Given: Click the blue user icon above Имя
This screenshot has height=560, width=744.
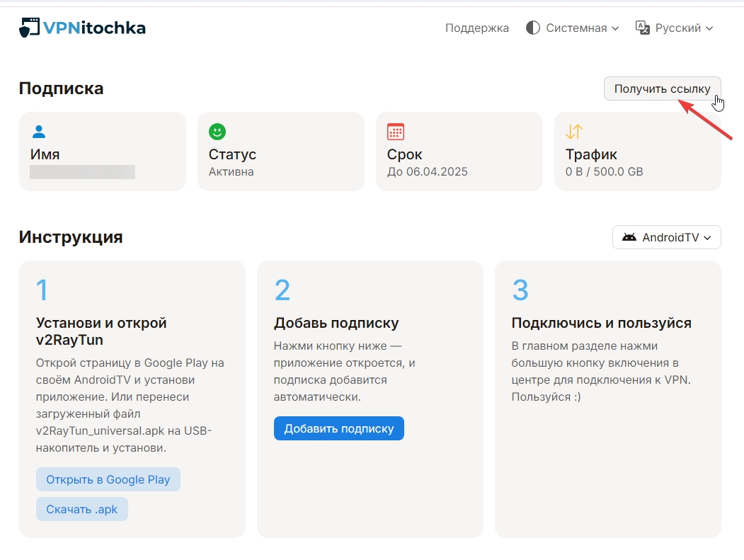Looking at the screenshot, I should [x=39, y=132].
